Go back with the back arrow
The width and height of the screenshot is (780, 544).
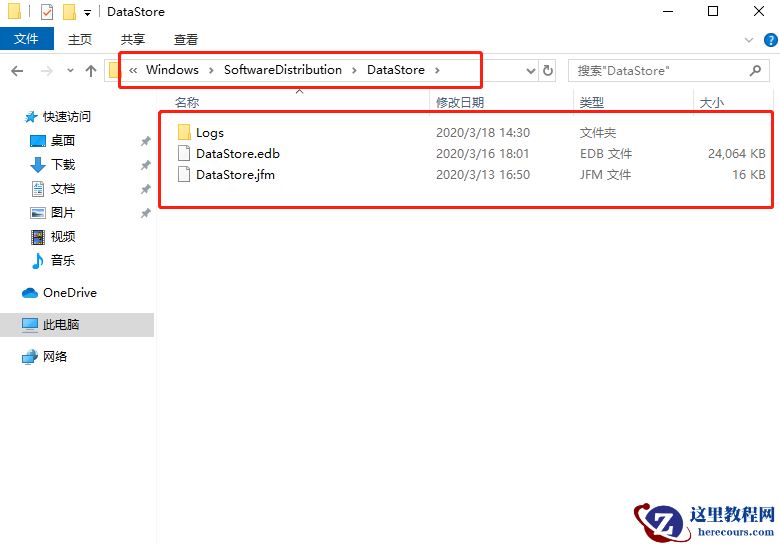tap(17, 71)
